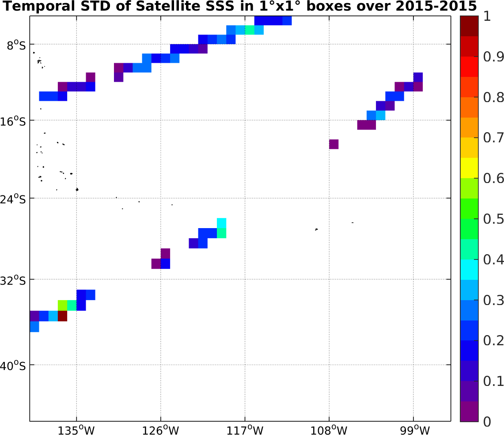Click the colorbar tick label 0.9

click(x=493, y=57)
